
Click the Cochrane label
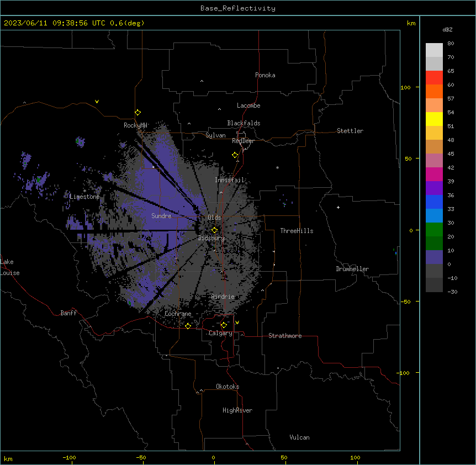click(x=178, y=314)
